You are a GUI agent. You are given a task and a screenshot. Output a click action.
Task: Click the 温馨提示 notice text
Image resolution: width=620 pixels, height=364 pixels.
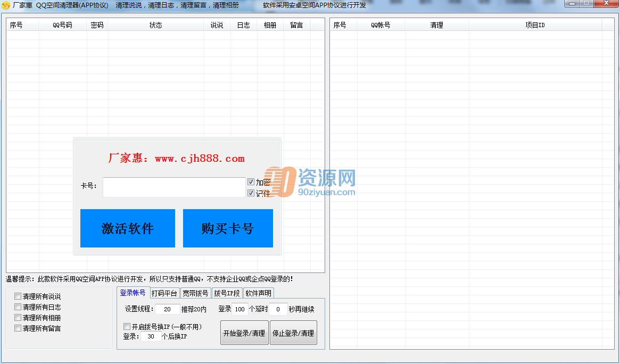pyautogui.click(x=150, y=279)
